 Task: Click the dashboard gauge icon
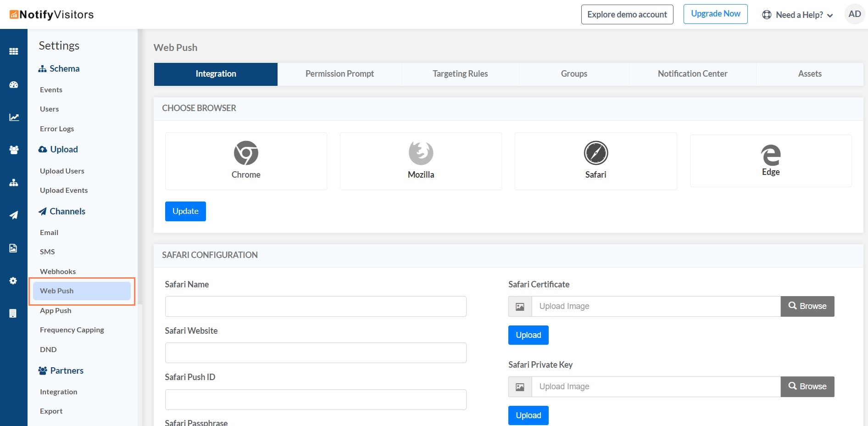pos(14,84)
